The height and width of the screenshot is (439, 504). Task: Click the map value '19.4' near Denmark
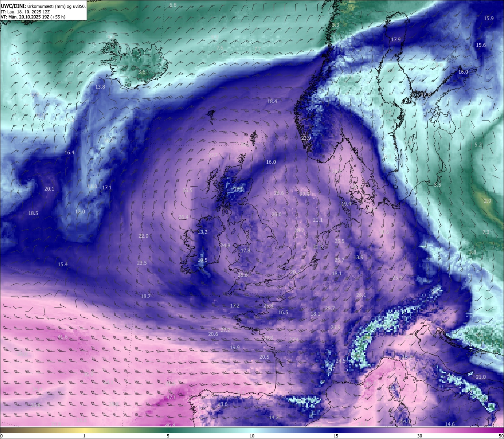click(x=346, y=204)
